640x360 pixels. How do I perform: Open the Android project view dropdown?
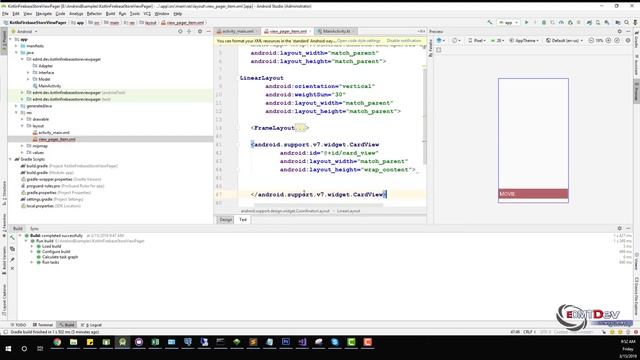(24, 31)
